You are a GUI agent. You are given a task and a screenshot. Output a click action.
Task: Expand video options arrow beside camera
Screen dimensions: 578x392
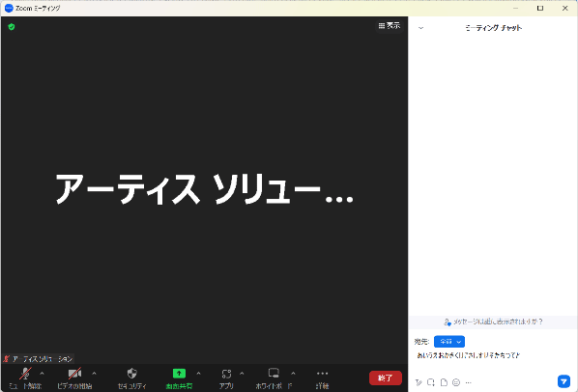(x=94, y=374)
